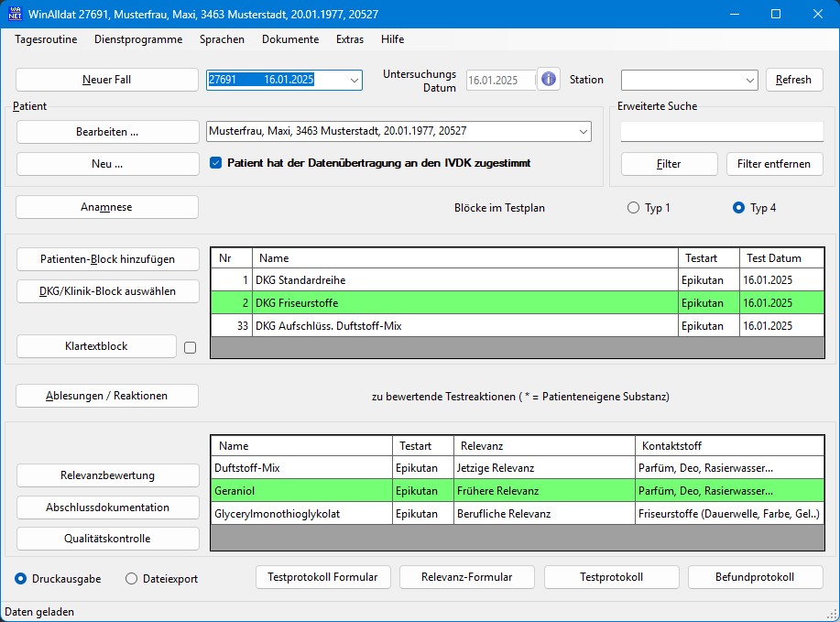Tick the checkbox beside Klartextblock

pyautogui.click(x=191, y=347)
